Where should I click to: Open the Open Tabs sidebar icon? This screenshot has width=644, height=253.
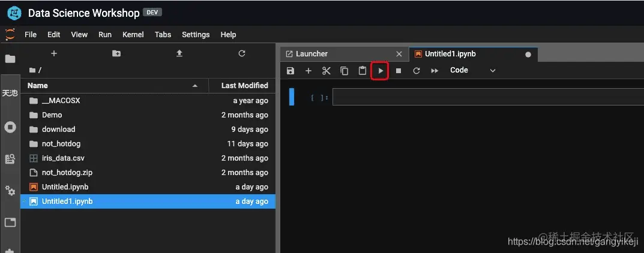(x=10, y=222)
